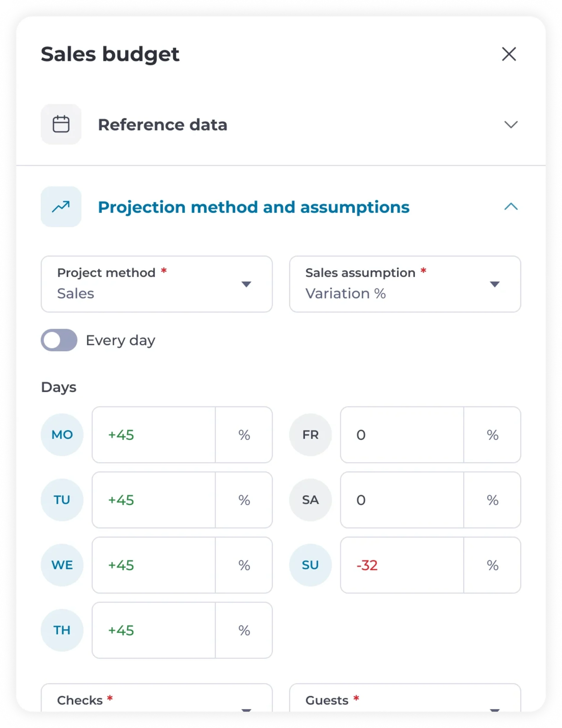The width and height of the screenshot is (562, 728).
Task: Click the calendar icon beside Reference data
Action: pos(61,124)
